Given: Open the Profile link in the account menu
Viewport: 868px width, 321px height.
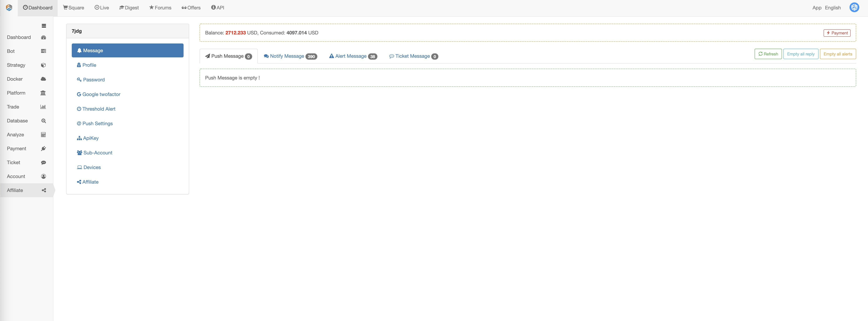Looking at the screenshot, I should coord(127,65).
